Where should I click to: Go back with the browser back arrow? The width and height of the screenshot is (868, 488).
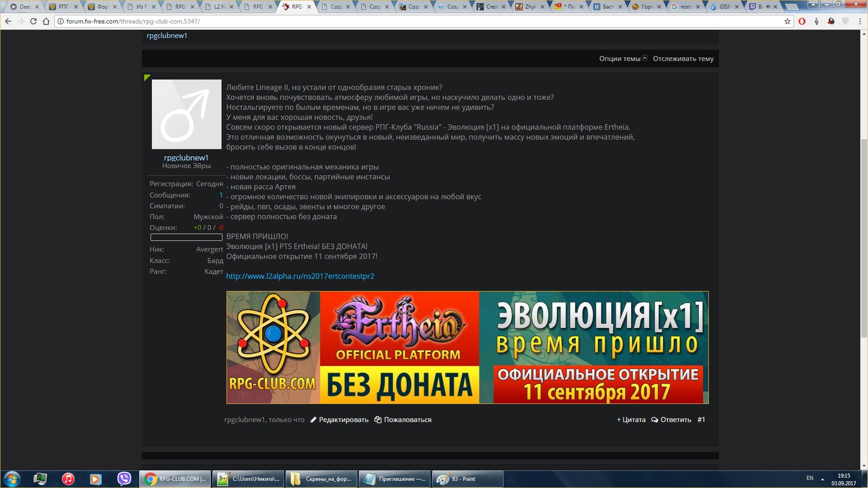click(8, 21)
